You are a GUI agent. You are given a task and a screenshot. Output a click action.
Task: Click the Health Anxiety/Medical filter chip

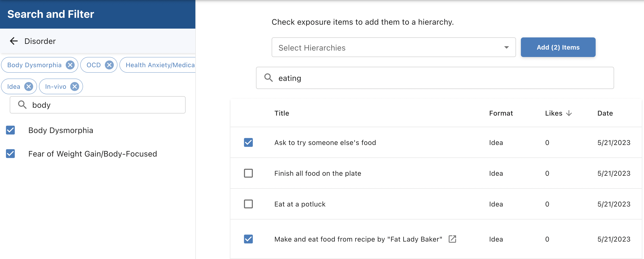[x=160, y=65]
